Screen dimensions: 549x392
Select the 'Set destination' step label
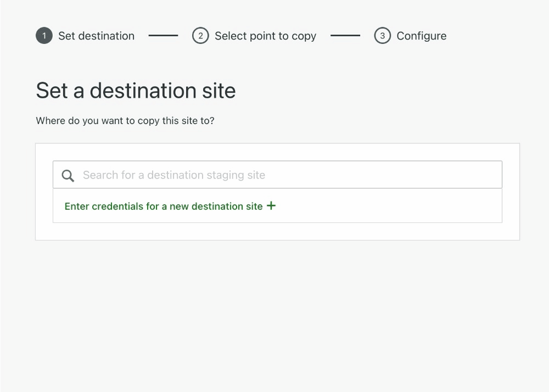pyautogui.click(x=97, y=36)
